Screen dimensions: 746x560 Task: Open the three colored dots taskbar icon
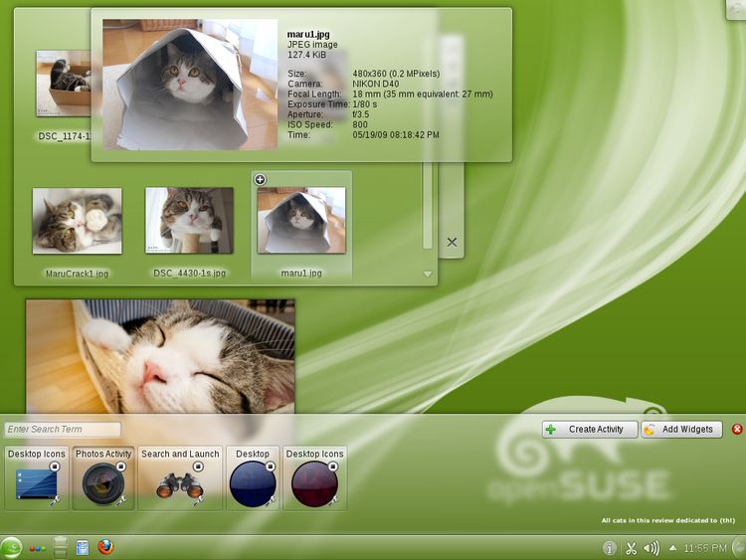click(x=37, y=547)
